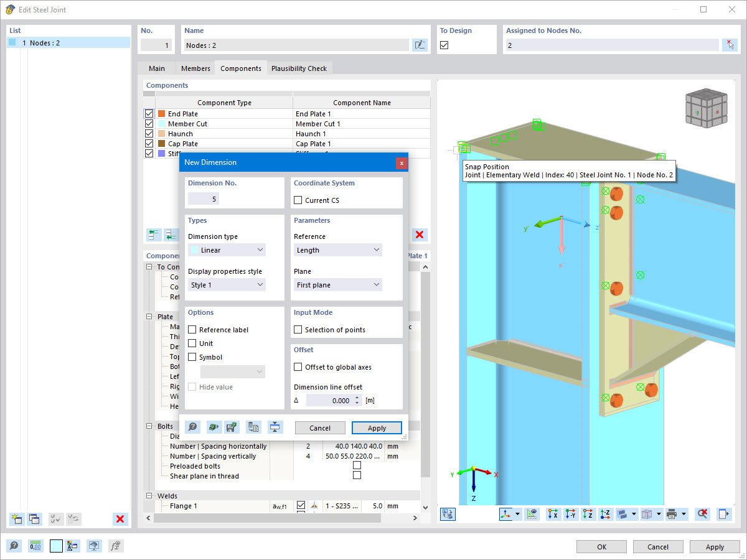This screenshot has width=747, height=560.
Task: Click the help question-mark icon in New Dimension dialog
Action: coord(193,427)
